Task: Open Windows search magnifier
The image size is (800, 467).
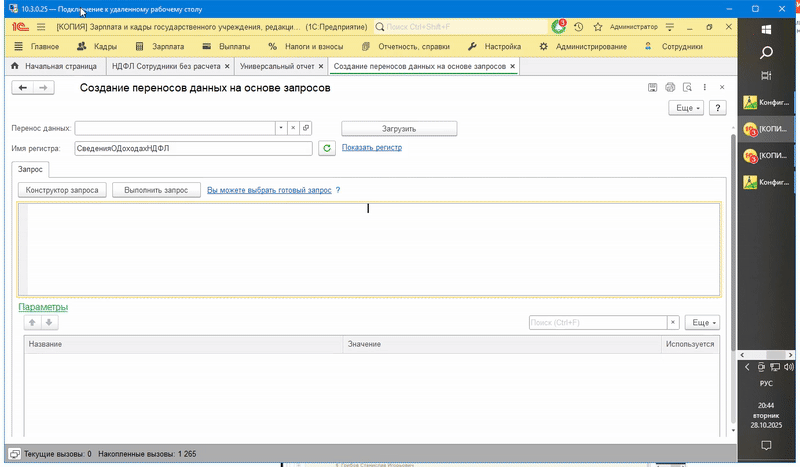Action: (766, 53)
